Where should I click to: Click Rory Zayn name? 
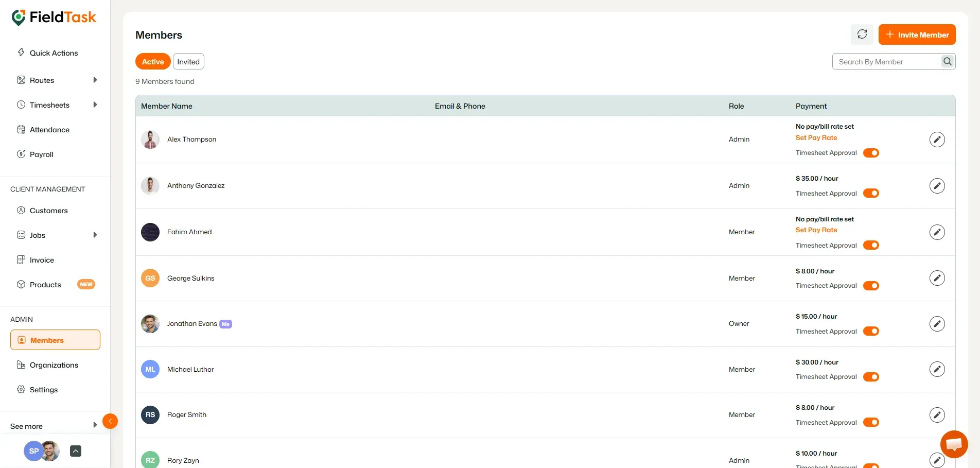[x=183, y=460]
